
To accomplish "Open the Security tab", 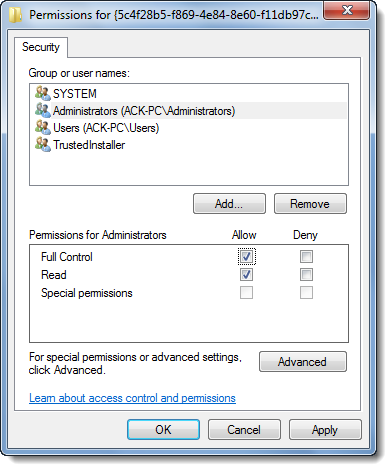I will pos(41,47).
